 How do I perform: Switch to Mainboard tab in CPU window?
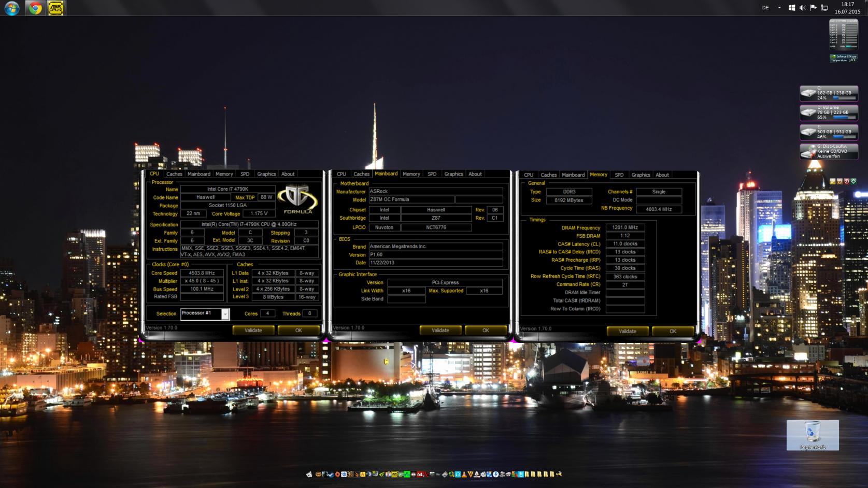(x=199, y=174)
